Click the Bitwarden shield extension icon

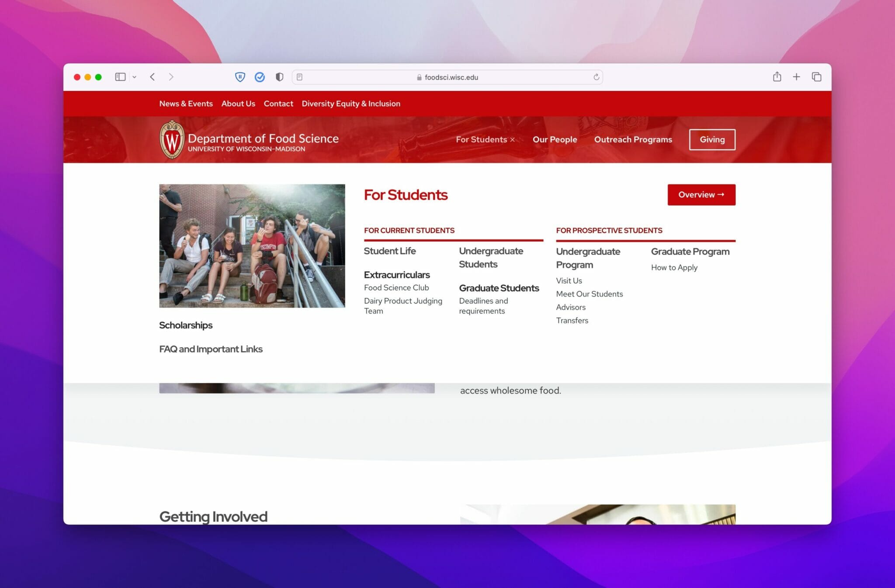240,77
